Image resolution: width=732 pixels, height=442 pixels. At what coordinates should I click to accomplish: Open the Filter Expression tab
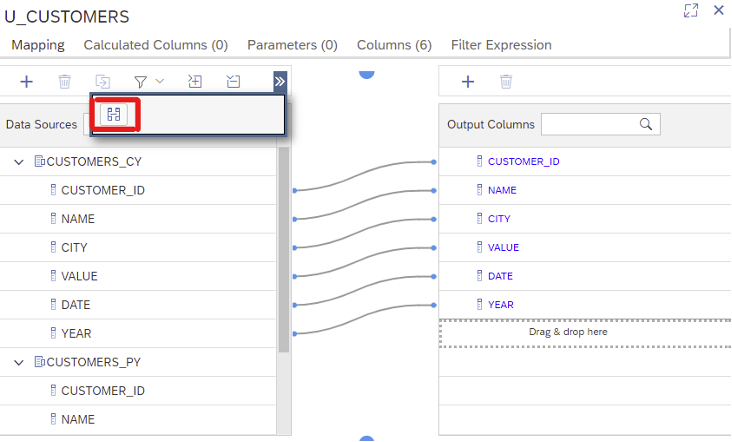(x=501, y=45)
